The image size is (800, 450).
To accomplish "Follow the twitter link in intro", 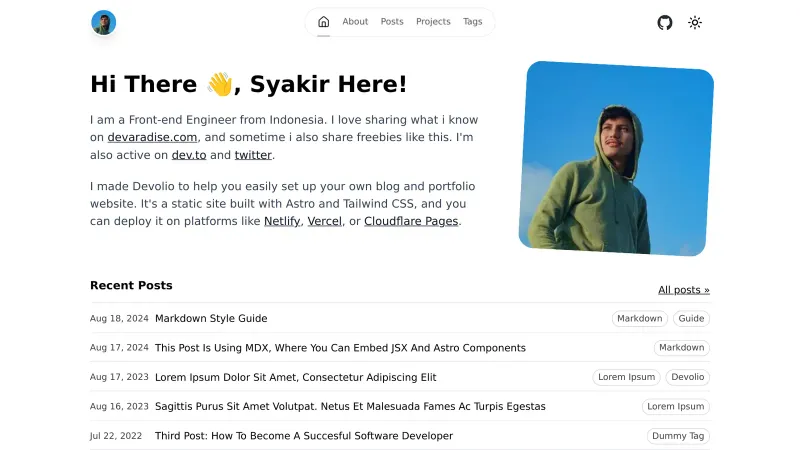I will (253, 155).
